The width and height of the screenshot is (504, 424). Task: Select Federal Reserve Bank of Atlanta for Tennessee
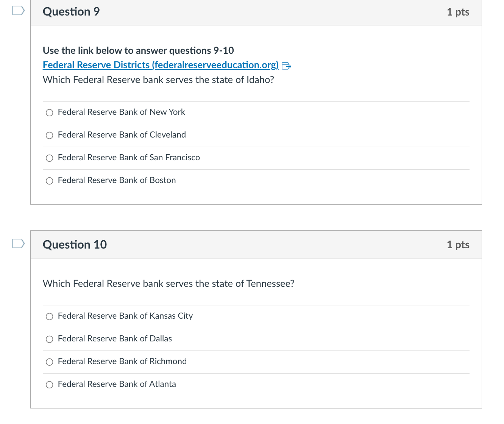49,385
